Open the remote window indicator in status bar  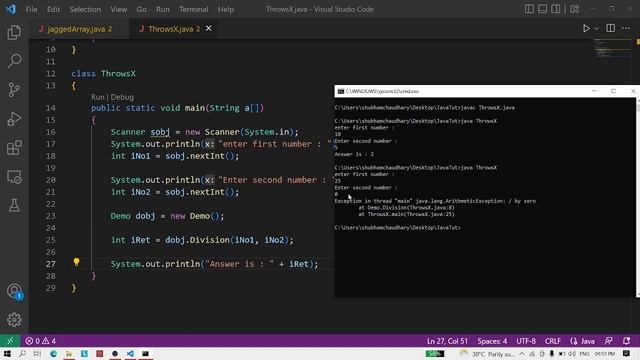click(x=10, y=341)
